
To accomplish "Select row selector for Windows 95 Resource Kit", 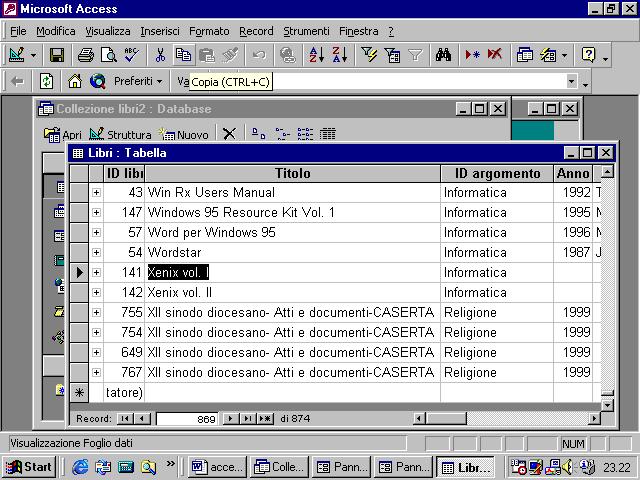I will point(79,212).
